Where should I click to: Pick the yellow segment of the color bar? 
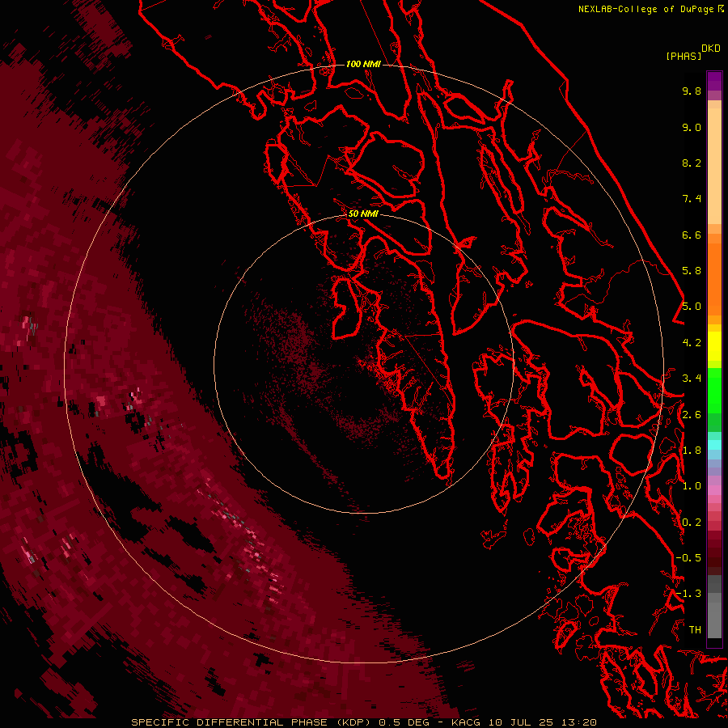[x=714, y=346]
